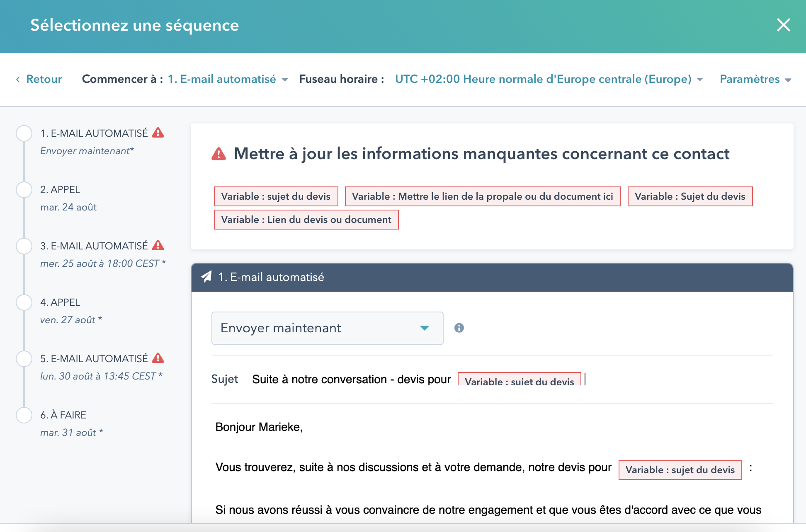Viewport: 806px width, 532px height.
Task: Click the paper plane icon in email header
Action: 206,277
